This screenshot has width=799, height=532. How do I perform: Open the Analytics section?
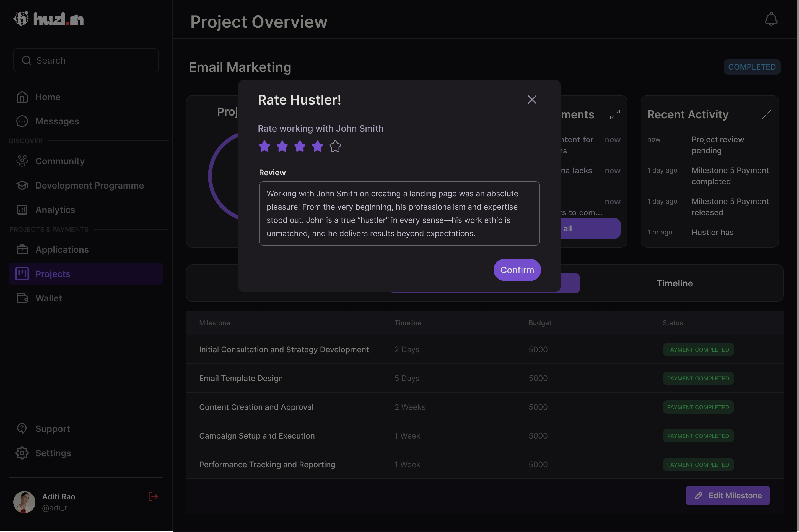click(55, 210)
